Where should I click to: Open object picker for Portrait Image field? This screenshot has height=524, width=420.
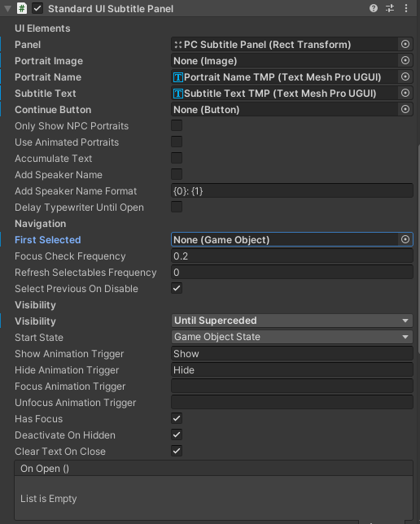[x=405, y=60]
